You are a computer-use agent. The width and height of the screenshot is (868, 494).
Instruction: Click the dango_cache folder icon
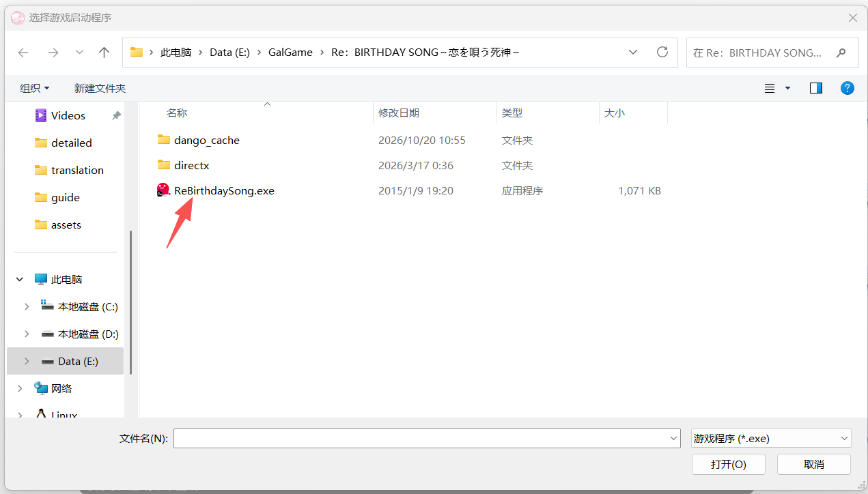point(164,140)
